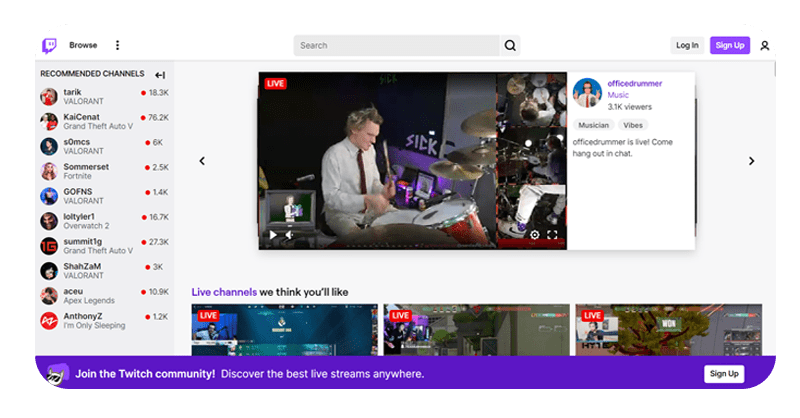The image size is (800, 418).
Task: Click s0mcs channel avatar
Action: [x=49, y=146]
